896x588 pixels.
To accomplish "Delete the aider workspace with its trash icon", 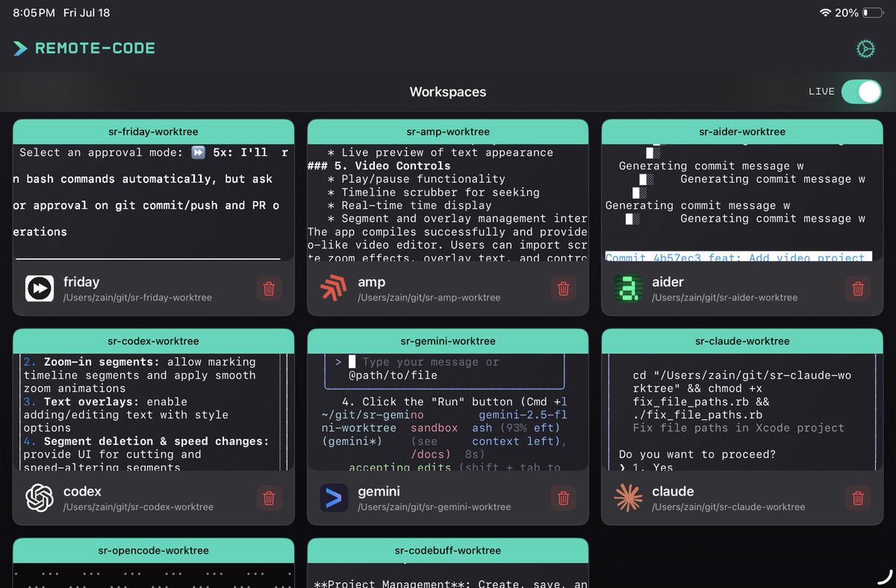I will coord(858,289).
